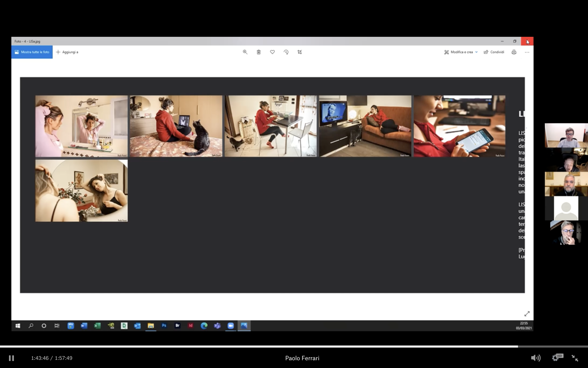Open video quality settings HD gear
The image size is (588, 368).
(x=557, y=358)
